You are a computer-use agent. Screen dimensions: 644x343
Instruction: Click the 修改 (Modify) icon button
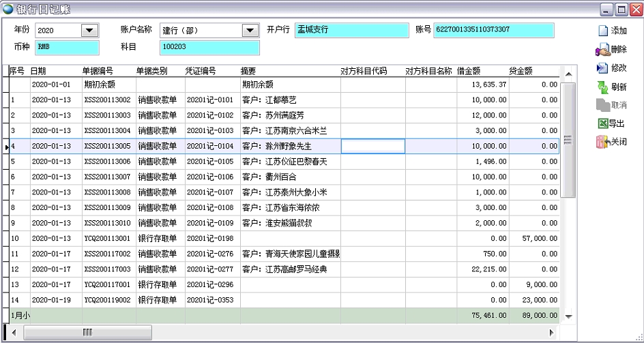[x=602, y=68]
